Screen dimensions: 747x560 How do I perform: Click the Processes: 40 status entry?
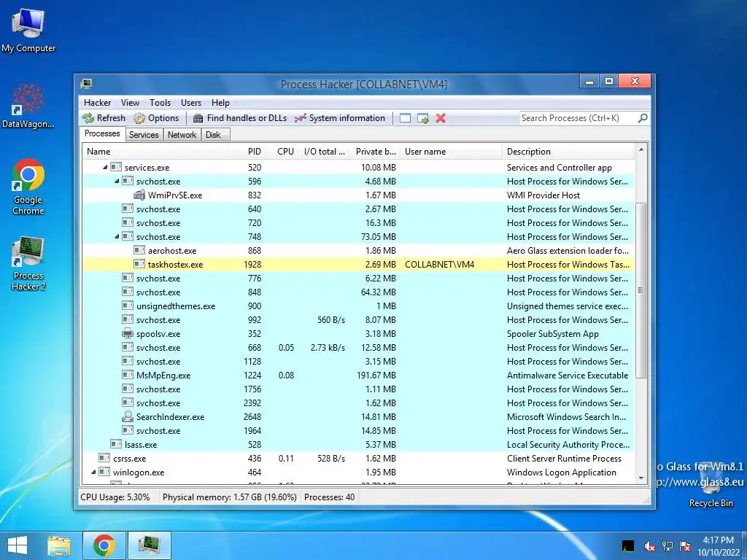[329, 497]
